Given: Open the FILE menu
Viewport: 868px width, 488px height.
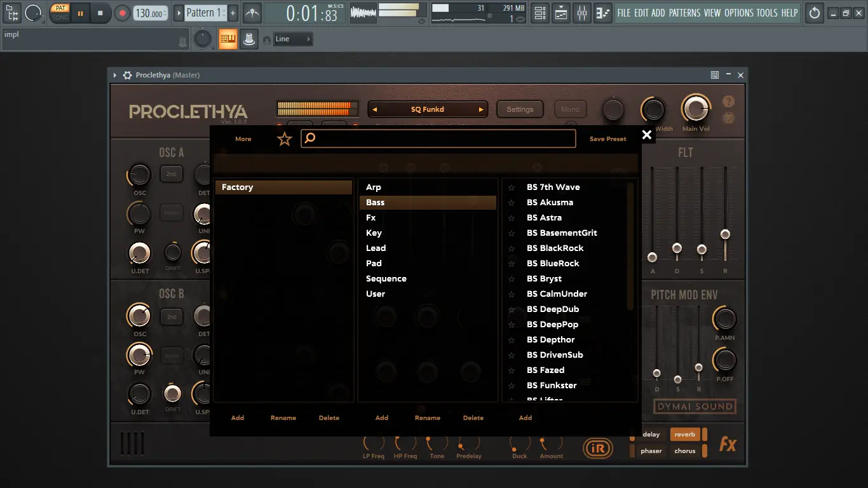Looking at the screenshot, I should coord(624,13).
